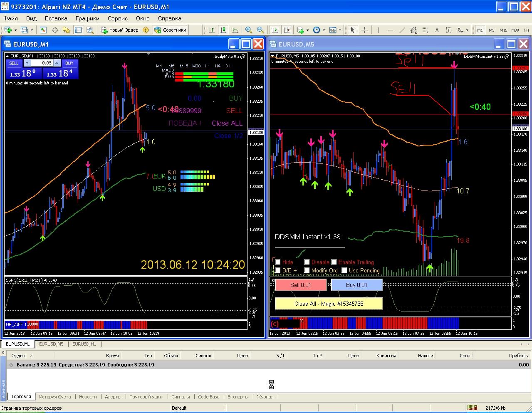532x413 pixels.
Task: Toggle the Modify Ord checkbox
Action: click(307, 270)
